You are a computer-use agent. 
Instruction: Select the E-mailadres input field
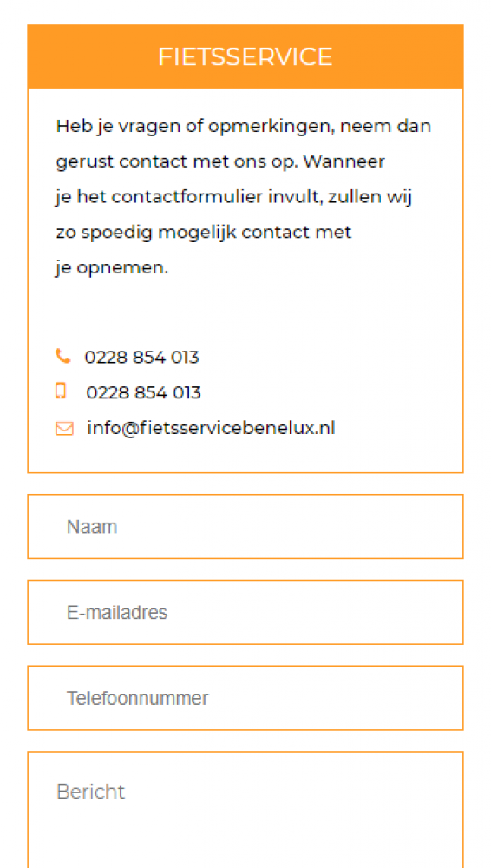coord(245,612)
